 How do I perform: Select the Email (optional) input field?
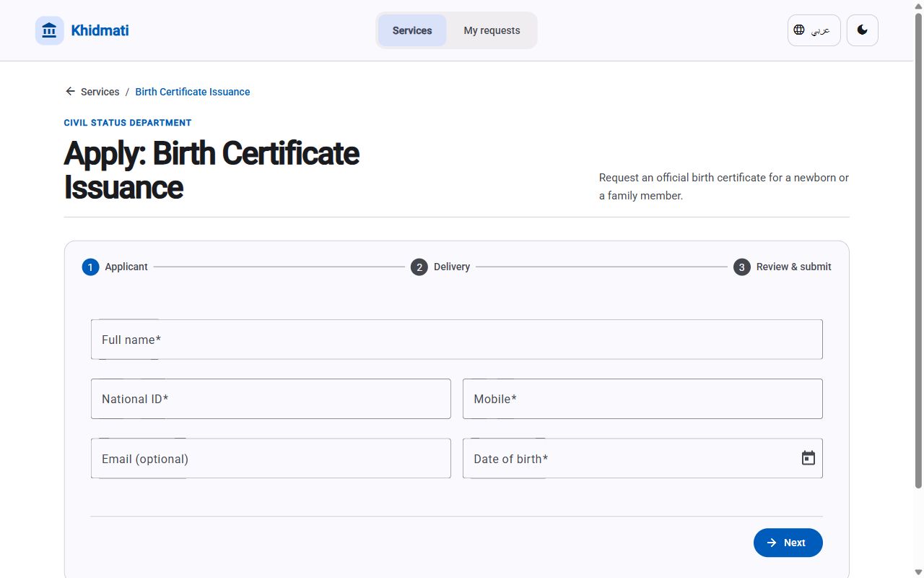[x=271, y=458]
